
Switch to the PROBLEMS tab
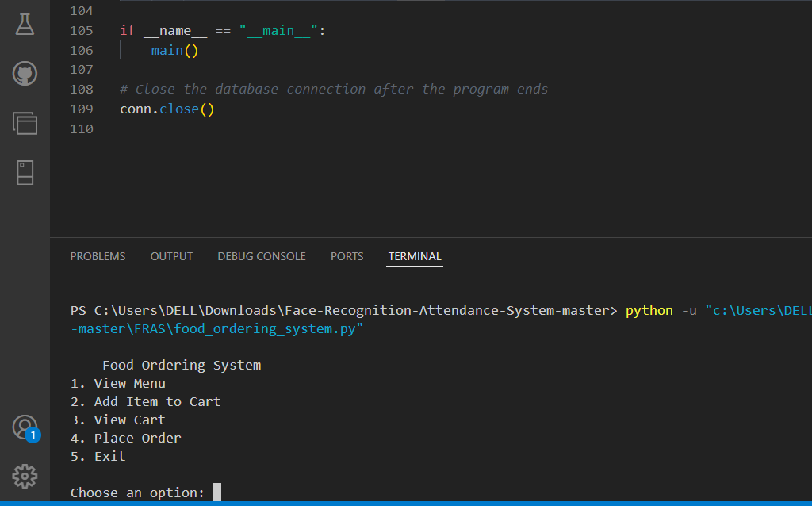click(x=98, y=256)
